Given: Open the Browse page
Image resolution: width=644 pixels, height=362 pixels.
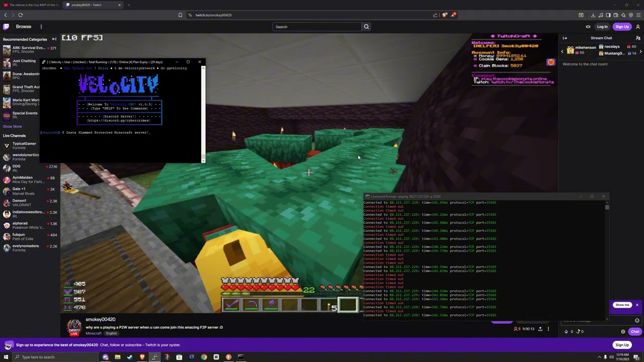Looking at the screenshot, I should point(23,27).
